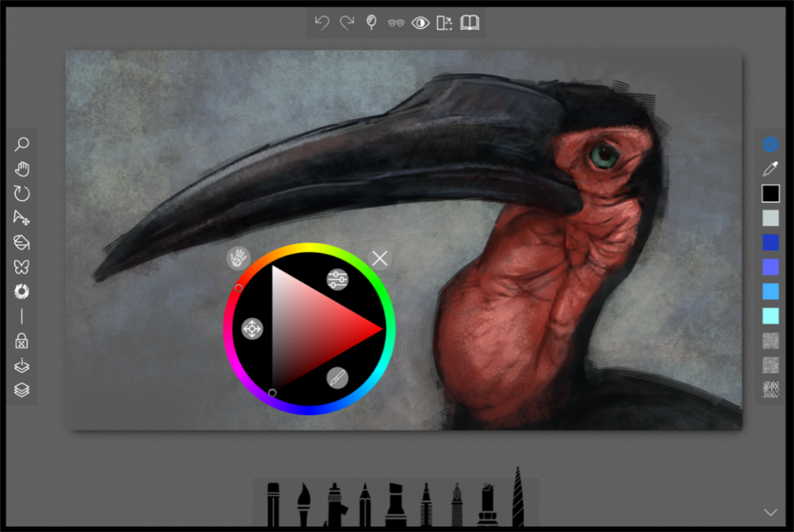Select the transform arrow tool
The width and height of the screenshot is (794, 532).
21,218
